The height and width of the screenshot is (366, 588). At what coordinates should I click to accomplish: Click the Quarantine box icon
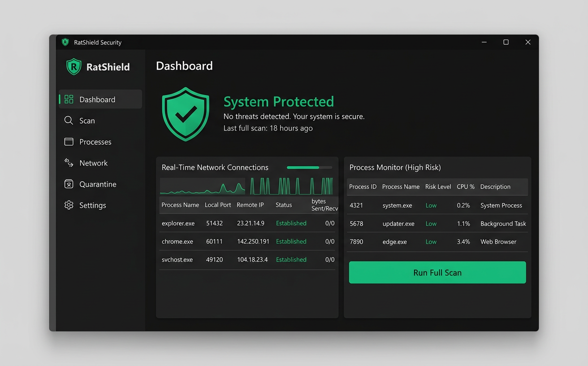[69, 184]
